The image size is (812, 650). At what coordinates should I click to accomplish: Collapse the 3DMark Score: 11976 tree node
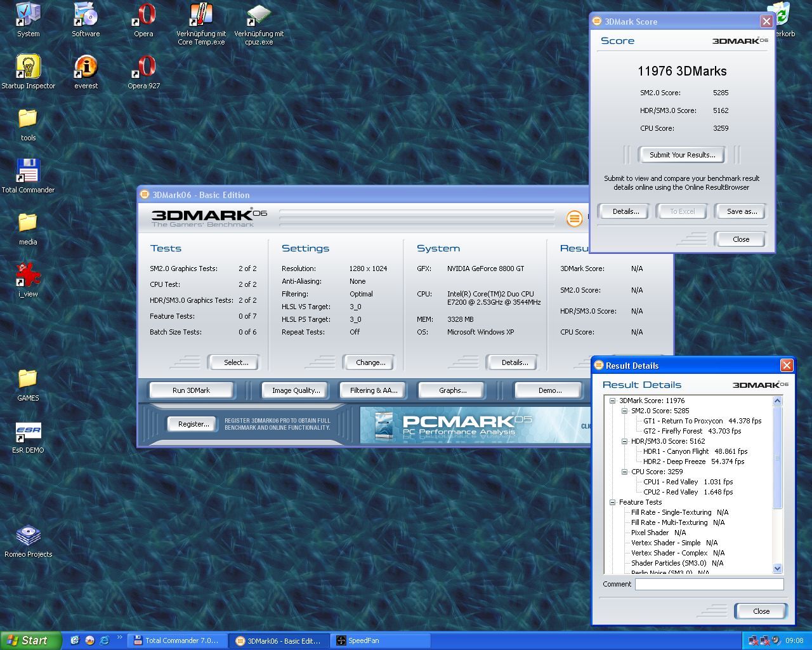pos(613,401)
